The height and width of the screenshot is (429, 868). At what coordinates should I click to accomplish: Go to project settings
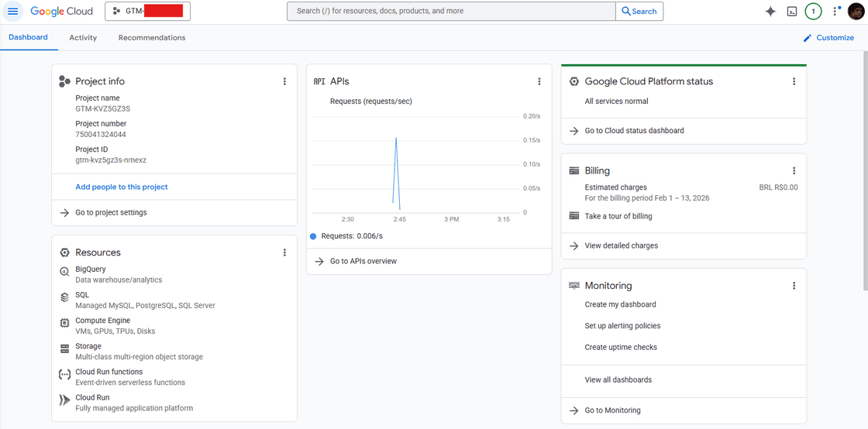pos(112,212)
